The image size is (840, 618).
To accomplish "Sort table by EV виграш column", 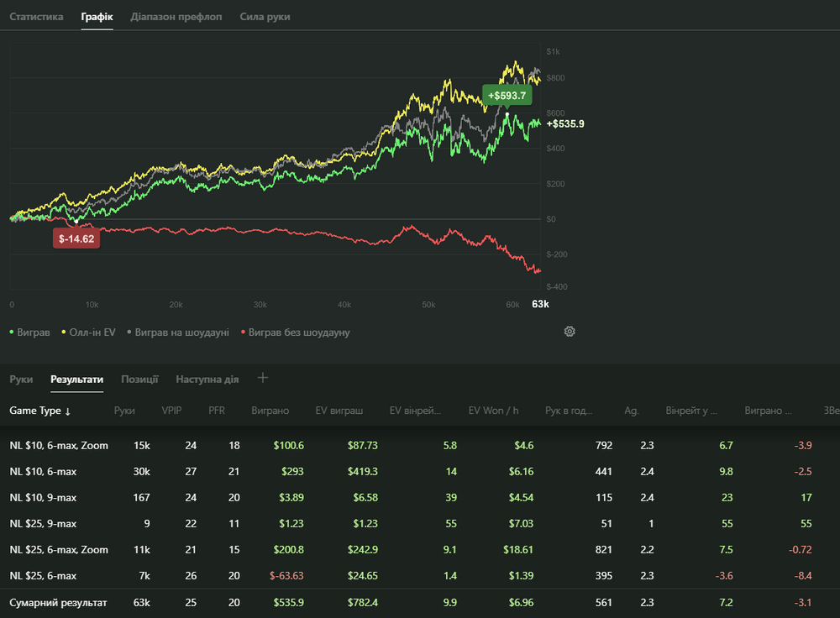I will (339, 411).
